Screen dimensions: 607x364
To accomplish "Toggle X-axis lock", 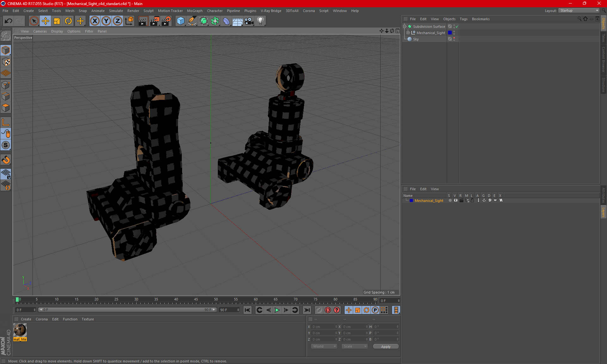I will 95,21.
